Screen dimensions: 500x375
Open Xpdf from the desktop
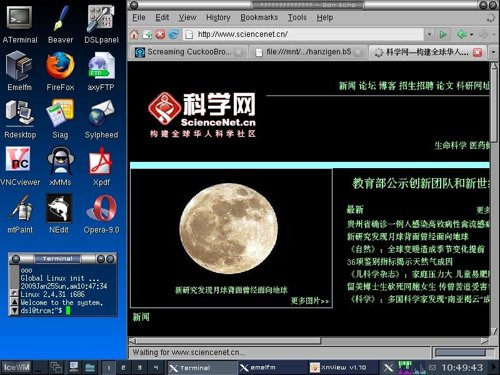tap(101, 167)
